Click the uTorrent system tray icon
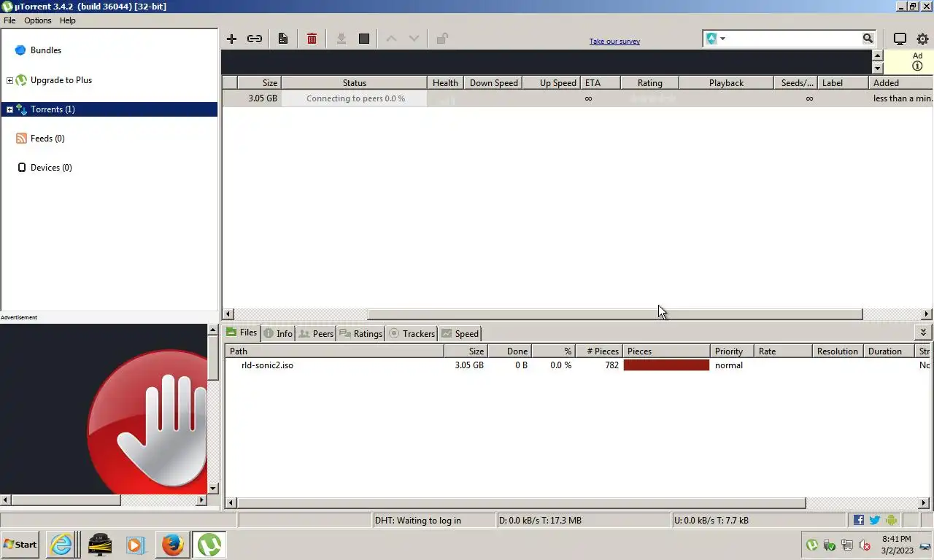Viewport: 934px width, 560px height. (811, 545)
